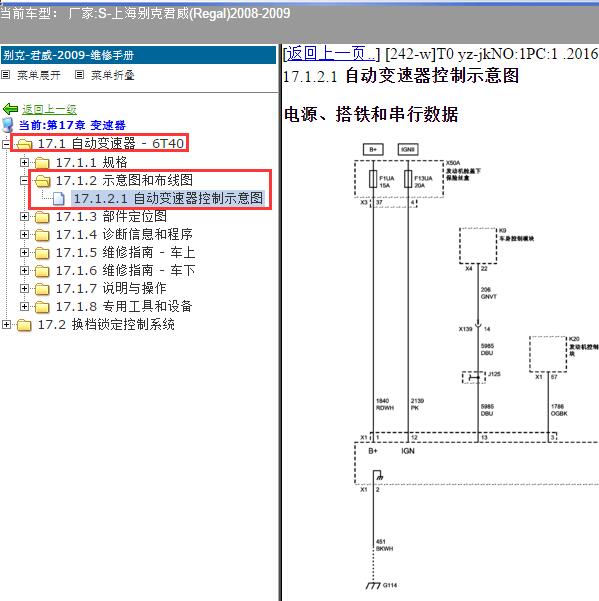
Task: Click the K20 发动机控制模块 box
Action: click(548, 354)
